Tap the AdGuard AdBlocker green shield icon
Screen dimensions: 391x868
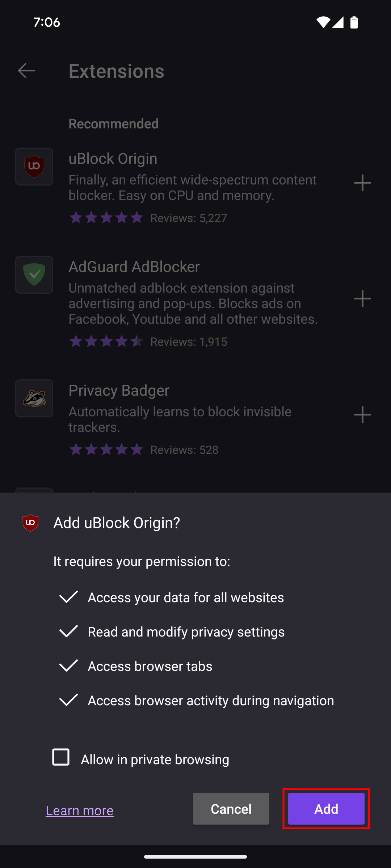[x=34, y=275]
